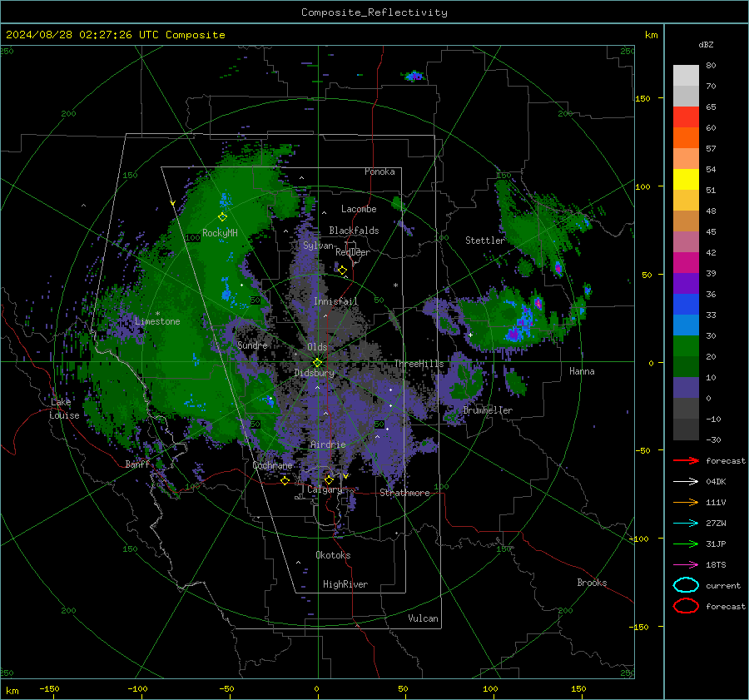Click the bright green 20–30 dBZ swatch

coord(686,346)
